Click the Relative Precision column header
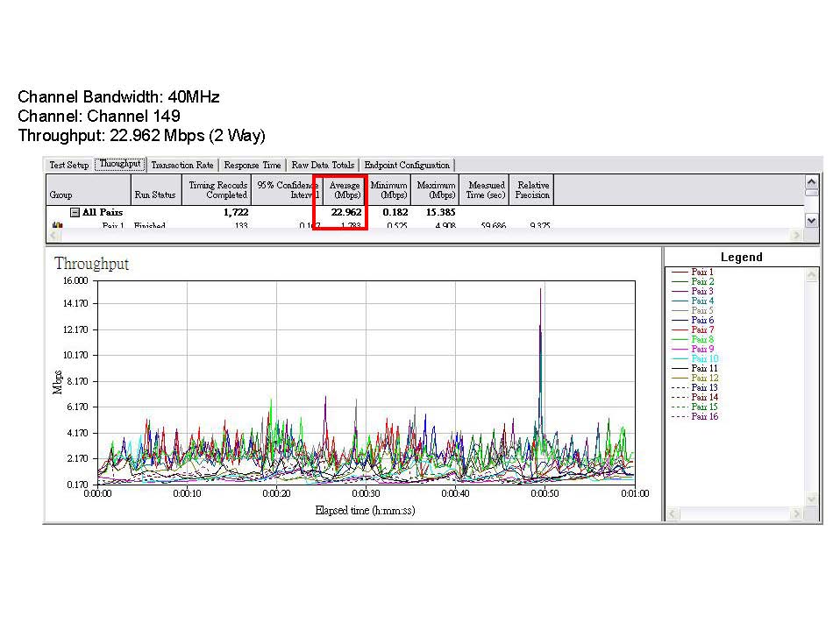Viewport: 840px width, 630px height. [x=531, y=189]
